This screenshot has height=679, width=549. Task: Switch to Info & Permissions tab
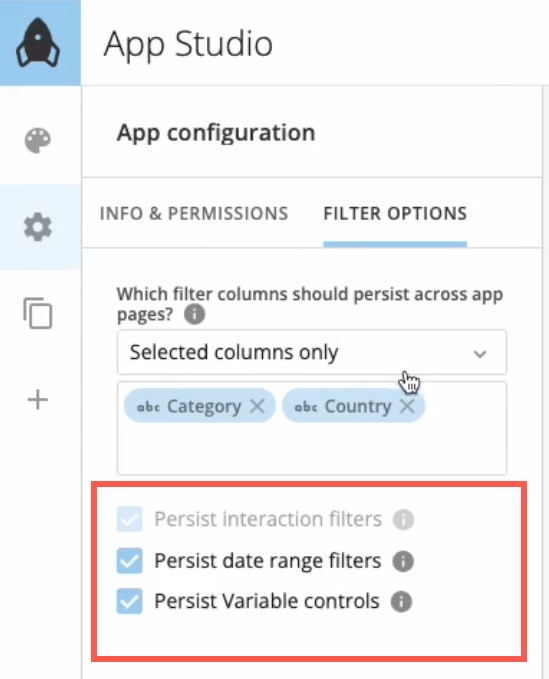[x=194, y=213]
